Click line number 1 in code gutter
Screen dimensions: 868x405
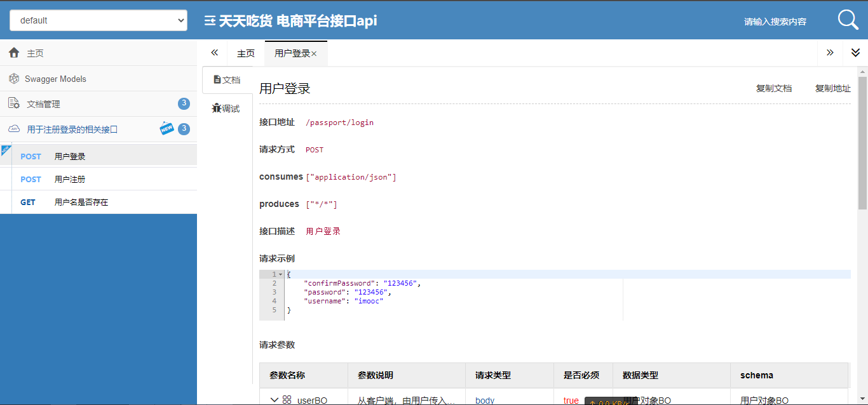[274, 274]
